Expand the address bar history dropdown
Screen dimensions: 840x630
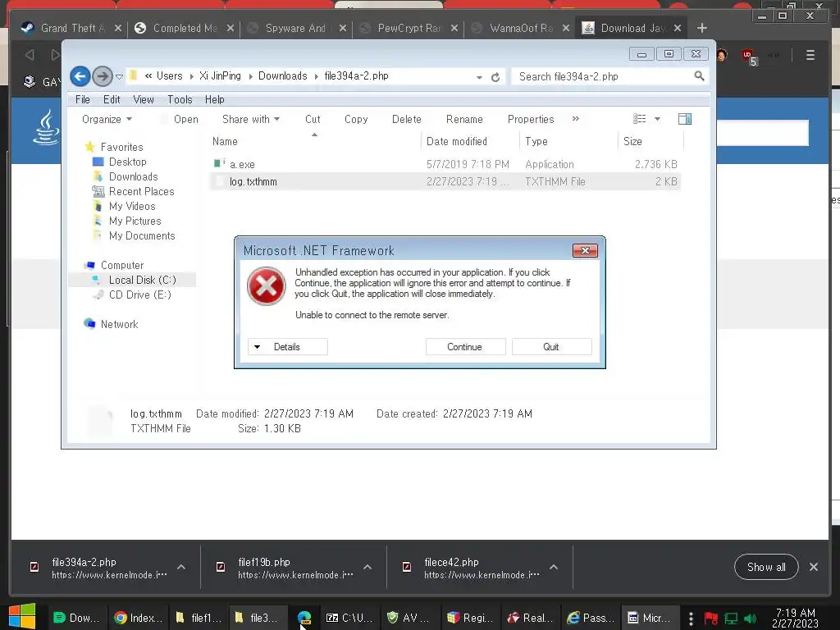[x=479, y=77]
